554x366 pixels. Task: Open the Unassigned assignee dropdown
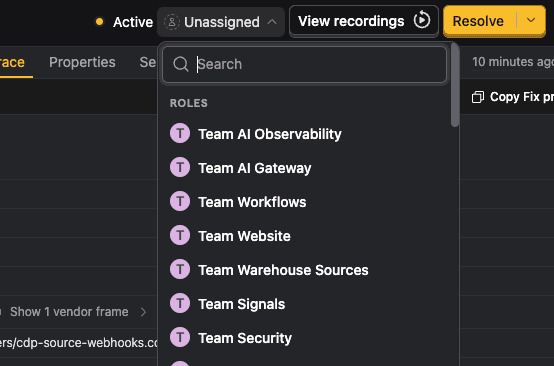click(221, 22)
